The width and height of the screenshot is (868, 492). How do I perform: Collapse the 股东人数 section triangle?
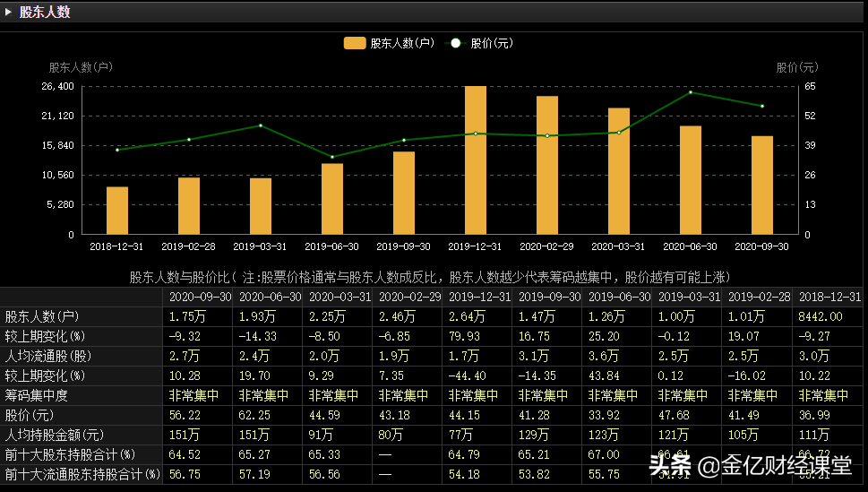point(8,12)
